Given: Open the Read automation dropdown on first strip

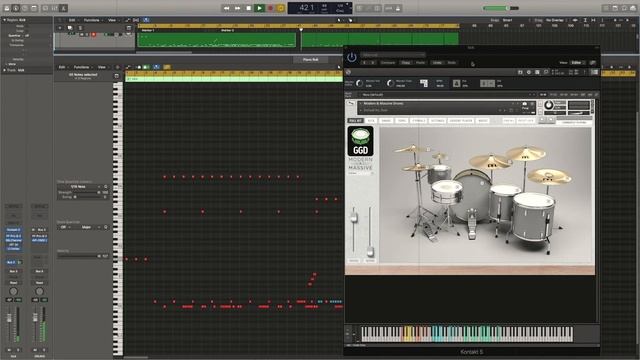Looking at the screenshot, I should [x=13, y=282].
